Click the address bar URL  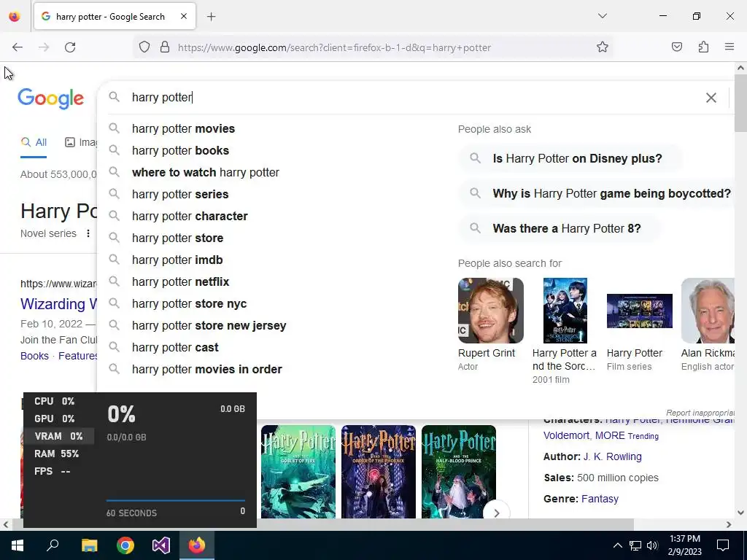point(334,47)
